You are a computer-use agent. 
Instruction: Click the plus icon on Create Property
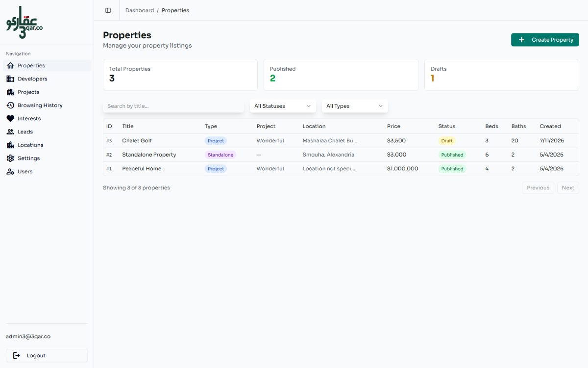coord(521,40)
